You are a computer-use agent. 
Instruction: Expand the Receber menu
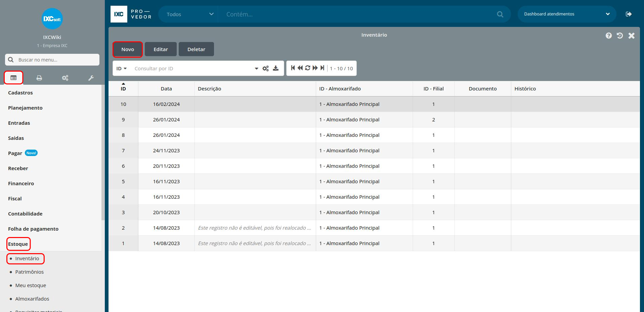[x=18, y=168]
